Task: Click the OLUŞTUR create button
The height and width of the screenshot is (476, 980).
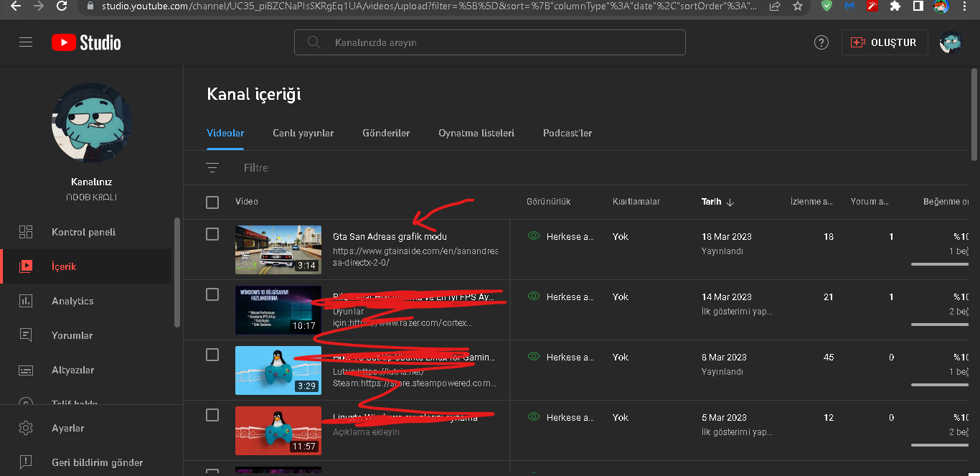Action: 884,42
